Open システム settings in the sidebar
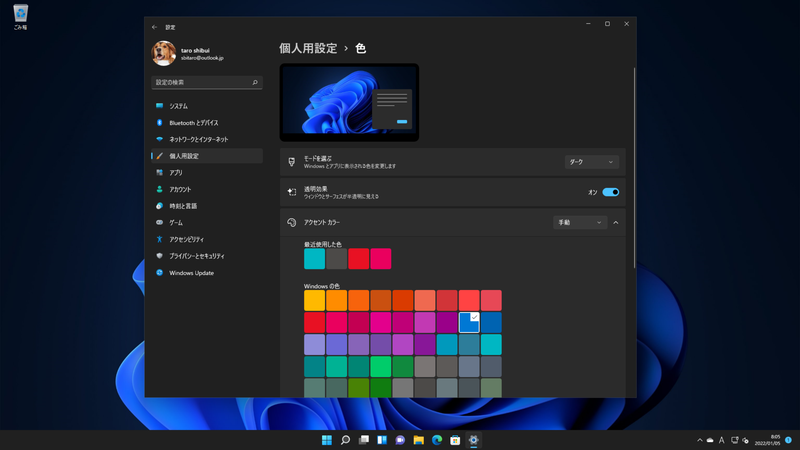 178,106
